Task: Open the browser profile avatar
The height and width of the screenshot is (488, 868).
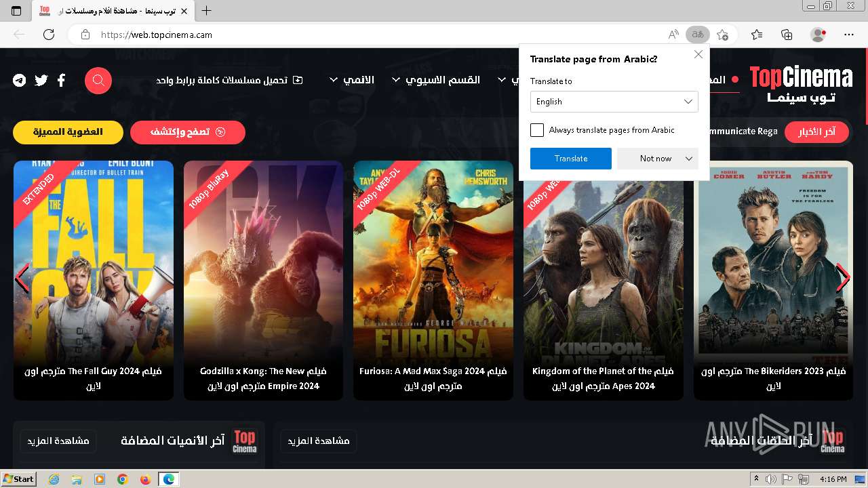Action: pyautogui.click(x=818, y=35)
